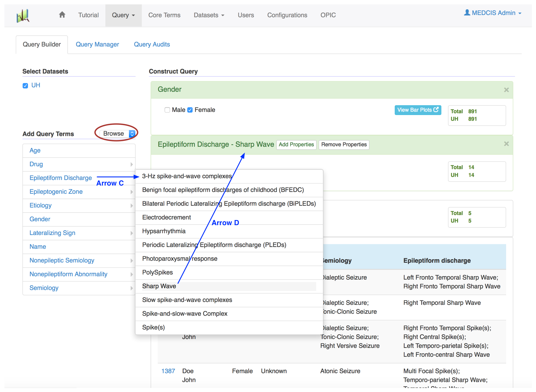Select the Query Builder tab
The height and width of the screenshot is (392, 536).
[x=42, y=44]
